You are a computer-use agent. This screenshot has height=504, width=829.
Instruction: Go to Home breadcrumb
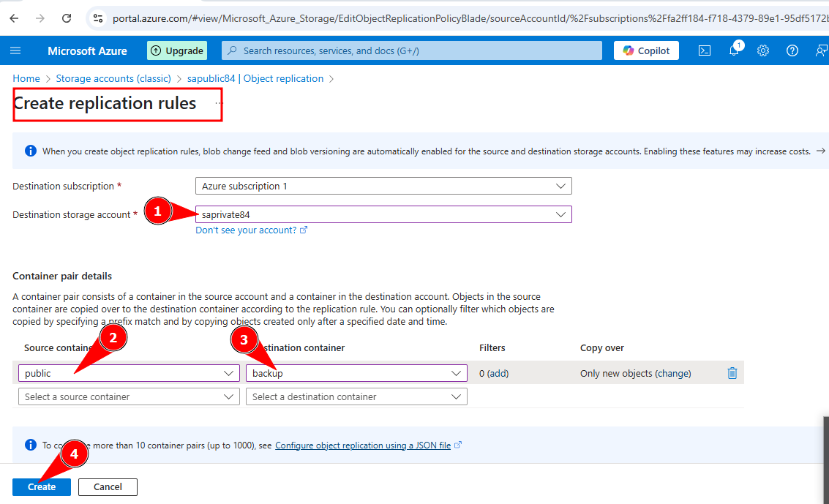tap(26, 78)
